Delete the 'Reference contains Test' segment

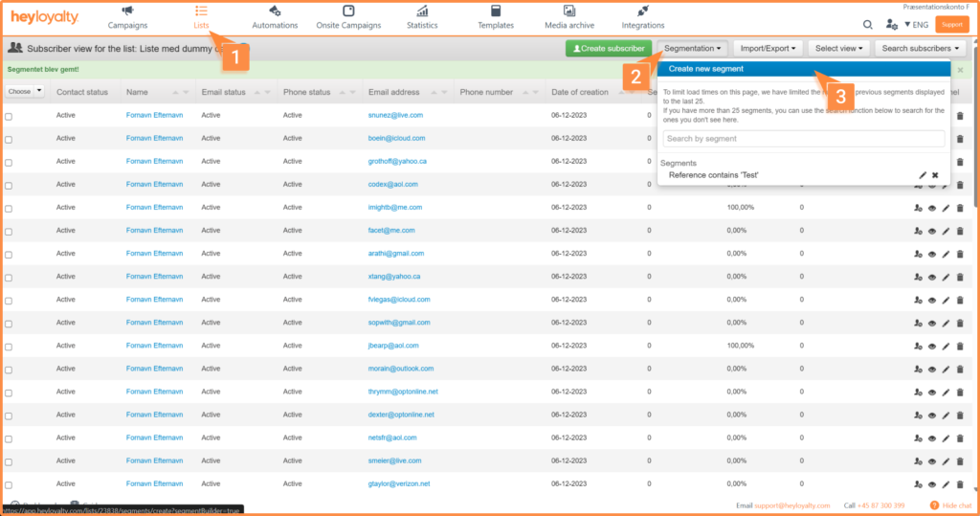pos(935,175)
